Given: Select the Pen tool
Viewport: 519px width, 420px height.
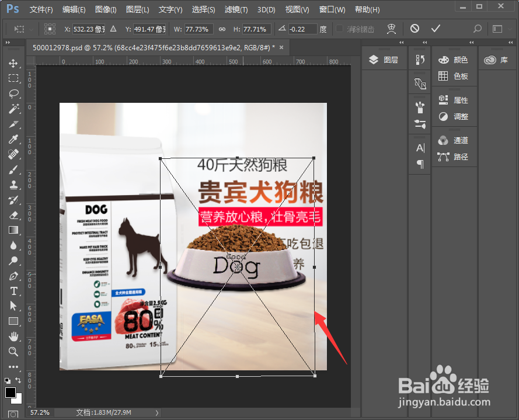Looking at the screenshot, I should [13, 276].
